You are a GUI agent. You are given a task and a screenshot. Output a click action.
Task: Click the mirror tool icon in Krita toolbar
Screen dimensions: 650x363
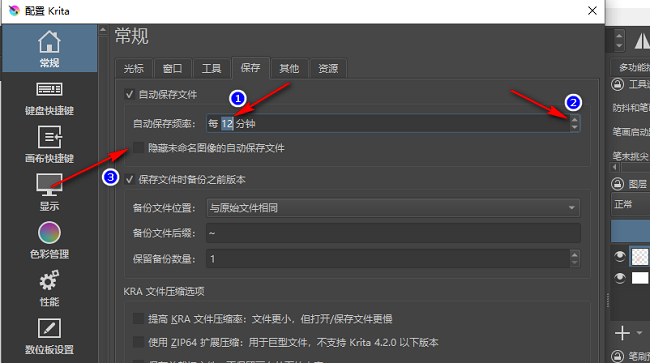[642, 41]
